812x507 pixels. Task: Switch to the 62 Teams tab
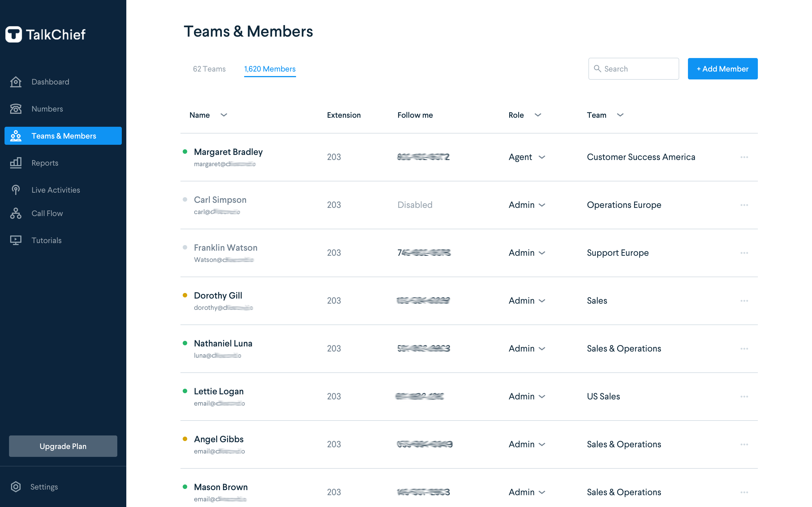pos(209,69)
